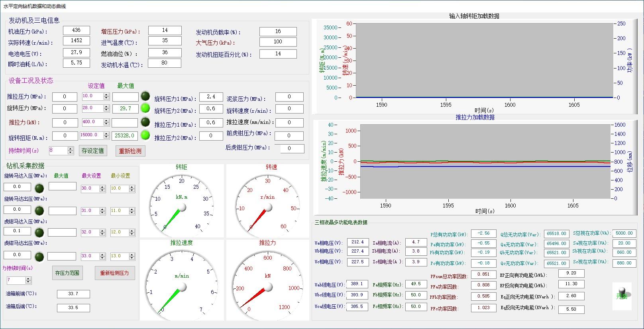Click the 推拉力 设定值 input field
Viewport: 644px width, 329px height.
[x=92, y=122]
